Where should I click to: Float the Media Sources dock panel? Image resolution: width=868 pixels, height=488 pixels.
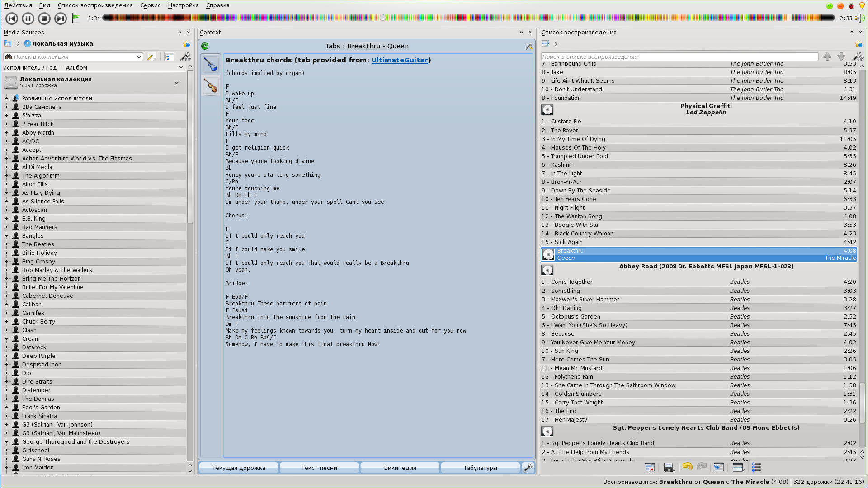point(179,32)
